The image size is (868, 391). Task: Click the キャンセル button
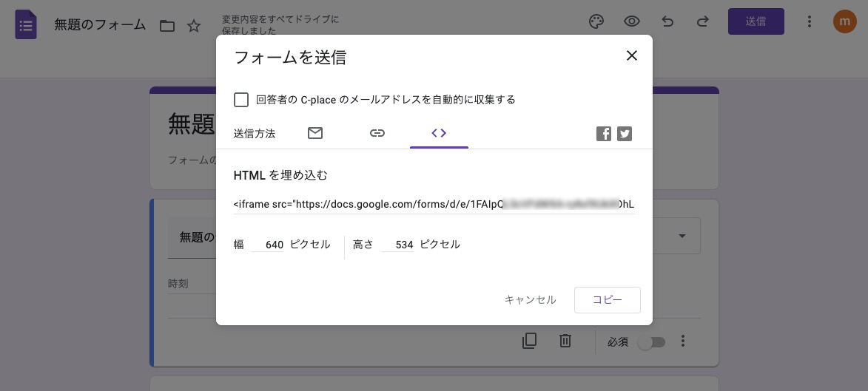pos(530,300)
